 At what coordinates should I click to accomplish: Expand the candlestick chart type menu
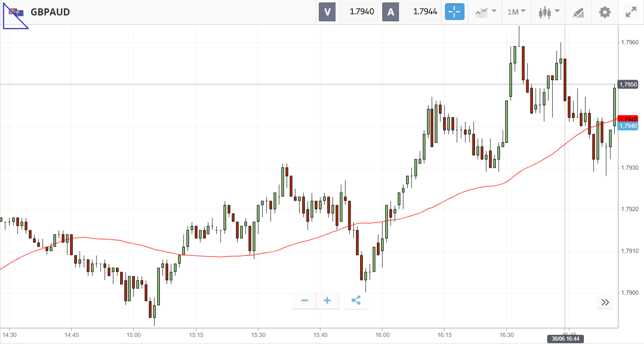click(x=548, y=12)
